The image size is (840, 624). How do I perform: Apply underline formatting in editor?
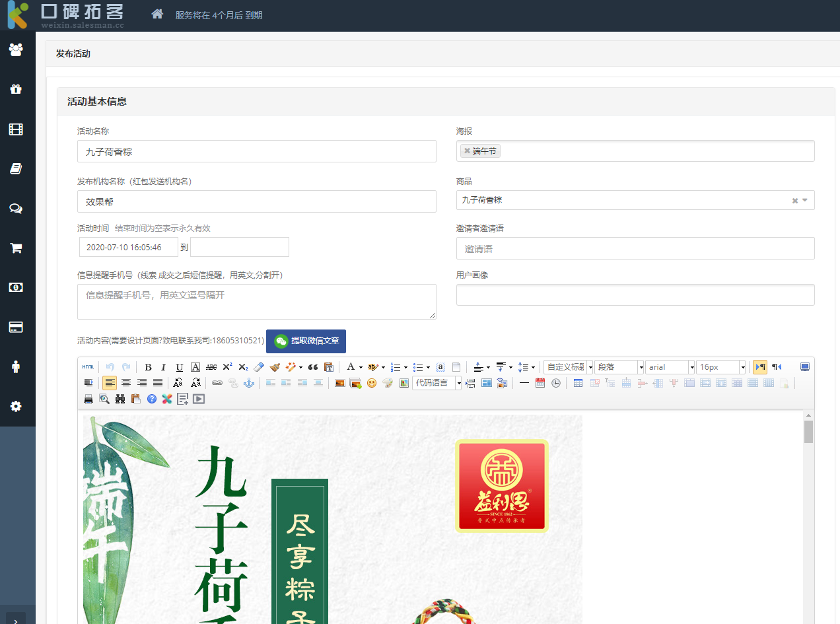(x=180, y=367)
